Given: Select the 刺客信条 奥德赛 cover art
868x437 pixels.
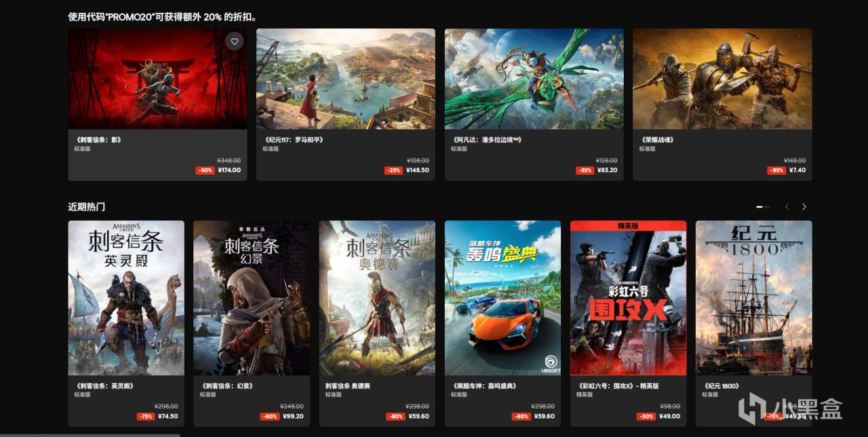Looking at the screenshot, I should point(377,297).
